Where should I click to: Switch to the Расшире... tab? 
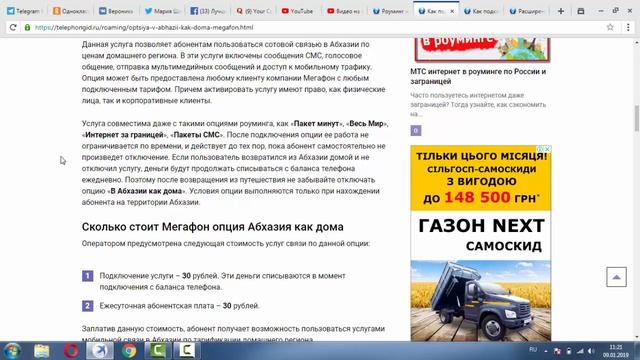click(527, 11)
